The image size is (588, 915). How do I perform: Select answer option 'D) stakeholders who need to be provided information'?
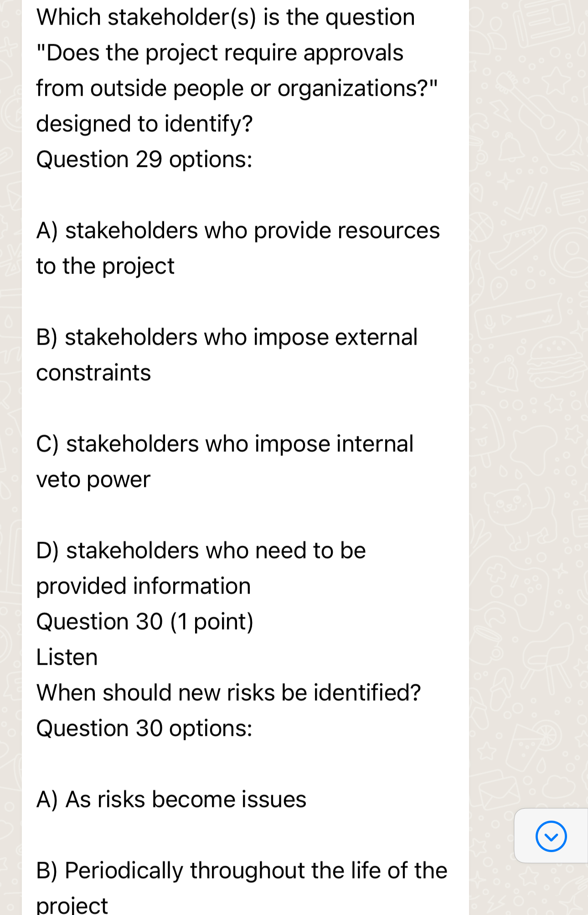tap(201, 568)
